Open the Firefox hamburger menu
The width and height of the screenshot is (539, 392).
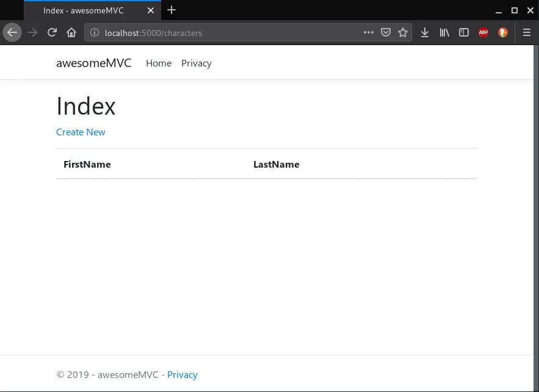tap(527, 32)
